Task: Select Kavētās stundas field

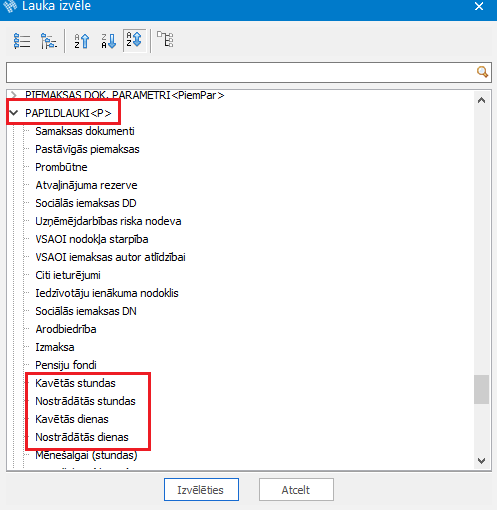Action: tap(75, 383)
